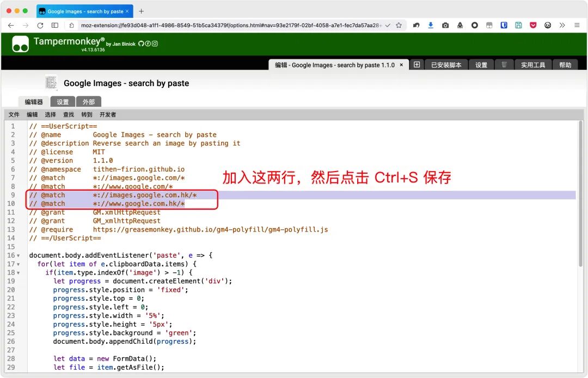Screen dimensions: 588x378
Task: Open the GitHub icon next to Jan Biniok
Action: [x=141, y=44]
